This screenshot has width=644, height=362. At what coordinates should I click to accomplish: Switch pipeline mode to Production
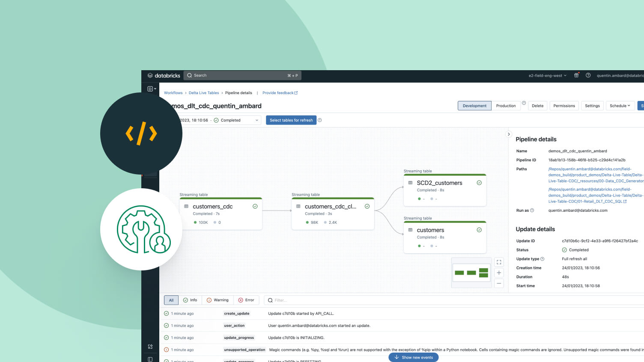pos(506,106)
